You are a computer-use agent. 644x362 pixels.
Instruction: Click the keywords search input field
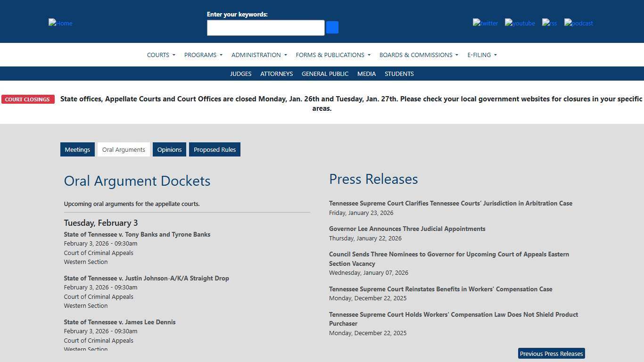click(x=265, y=27)
